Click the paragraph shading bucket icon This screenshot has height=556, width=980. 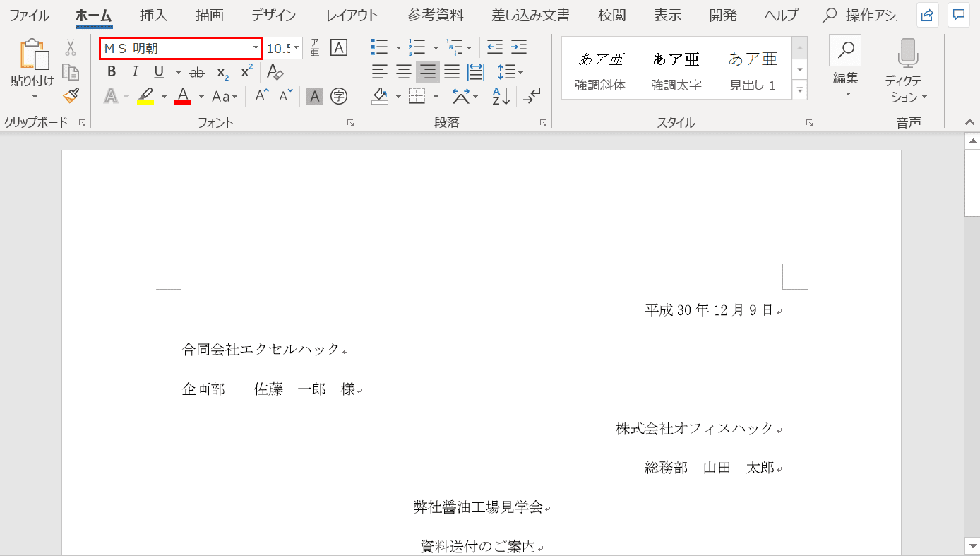click(381, 95)
